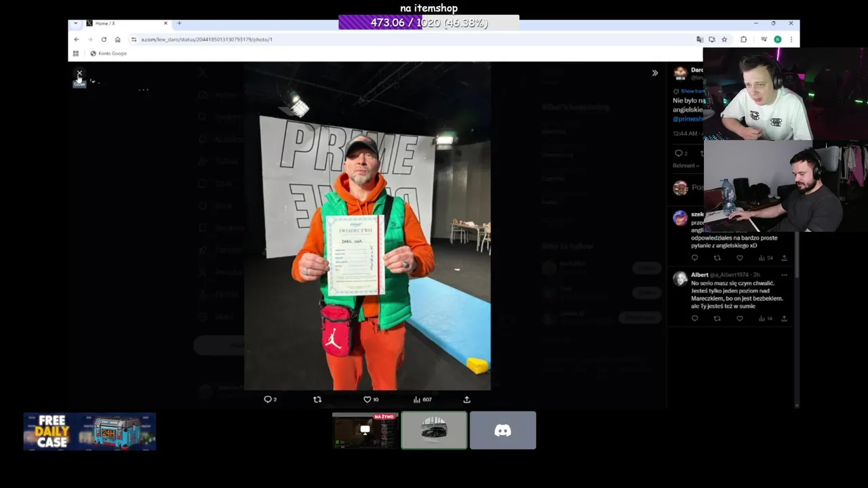Repost the szek comment about angielski
Image resolution: width=868 pixels, height=488 pixels.
click(x=717, y=258)
